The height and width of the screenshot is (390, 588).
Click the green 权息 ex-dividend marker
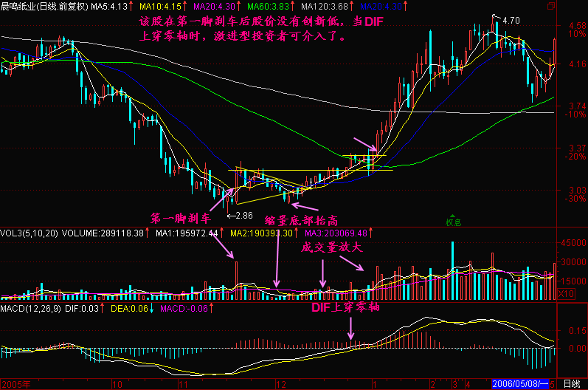point(452,221)
